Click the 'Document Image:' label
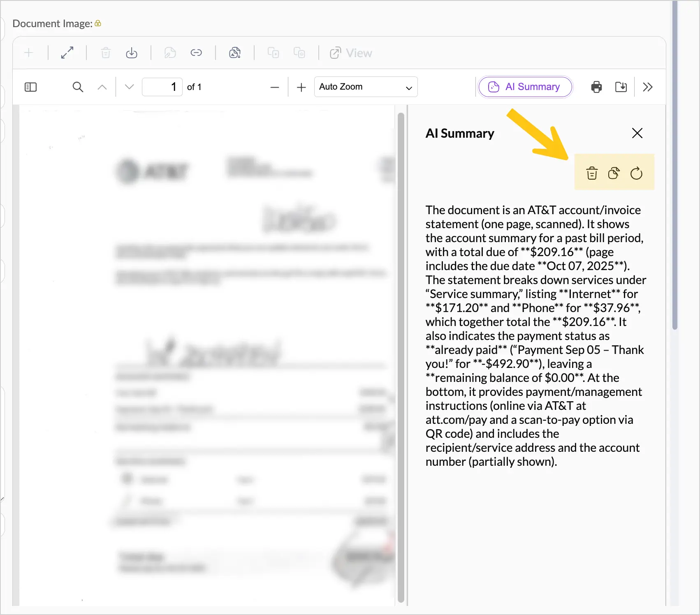The width and height of the screenshot is (700, 615). [x=53, y=23]
